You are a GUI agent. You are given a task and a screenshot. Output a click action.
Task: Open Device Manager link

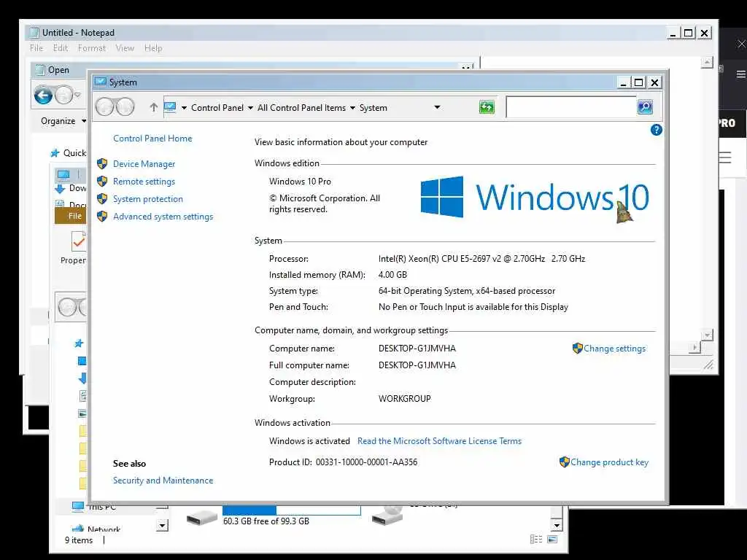tap(144, 164)
